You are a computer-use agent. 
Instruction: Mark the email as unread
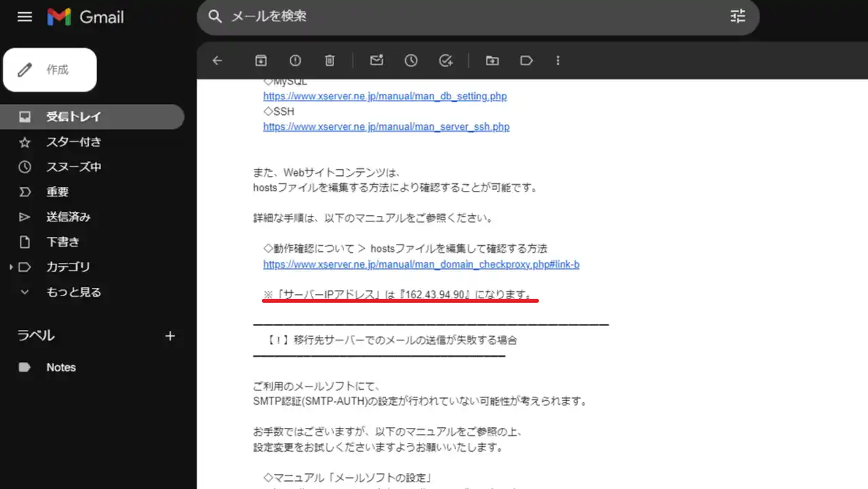[x=377, y=60]
